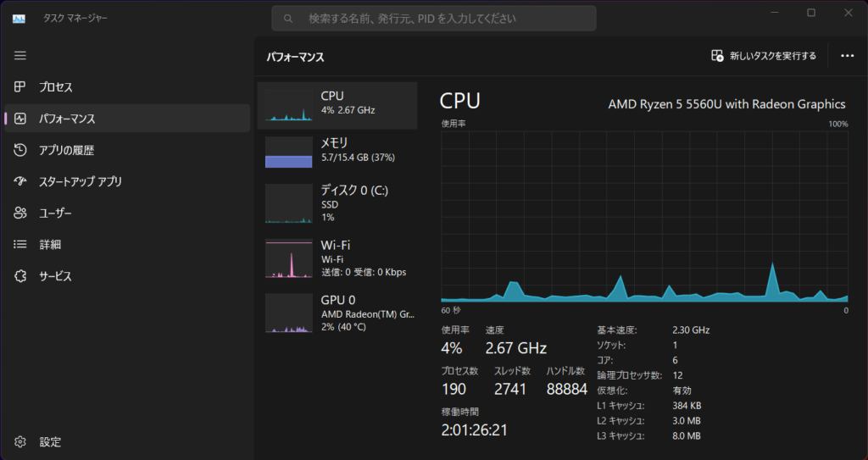Click the 詳細 list icon
The height and width of the screenshot is (460, 868).
click(20, 244)
